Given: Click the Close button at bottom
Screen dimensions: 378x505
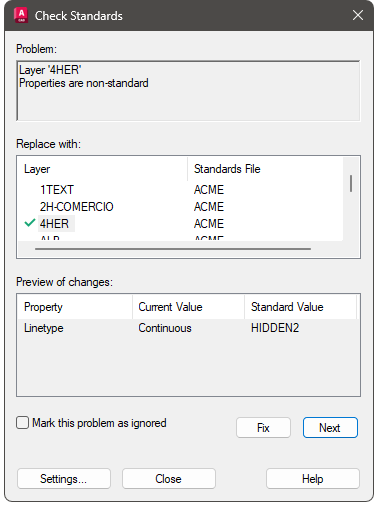Looking at the screenshot, I should 169,479.
